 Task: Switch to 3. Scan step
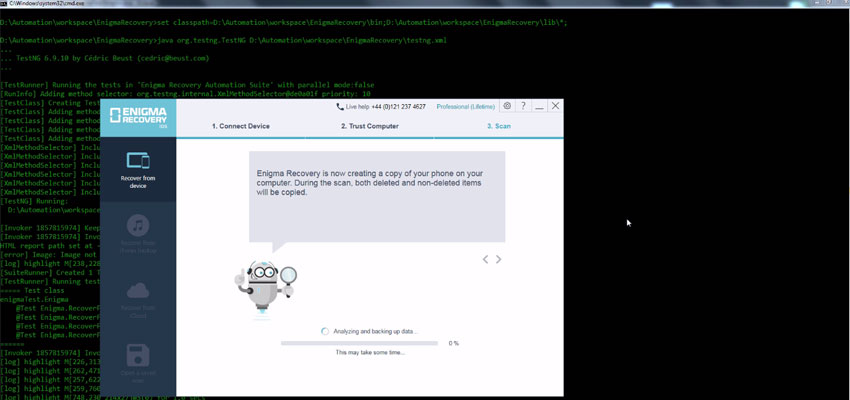tap(499, 126)
